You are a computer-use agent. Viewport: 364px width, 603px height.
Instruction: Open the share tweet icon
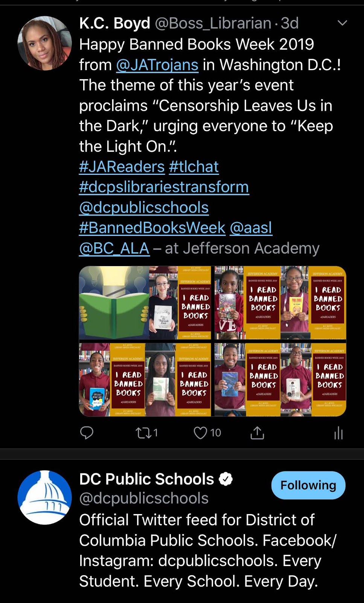pos(257,433)
